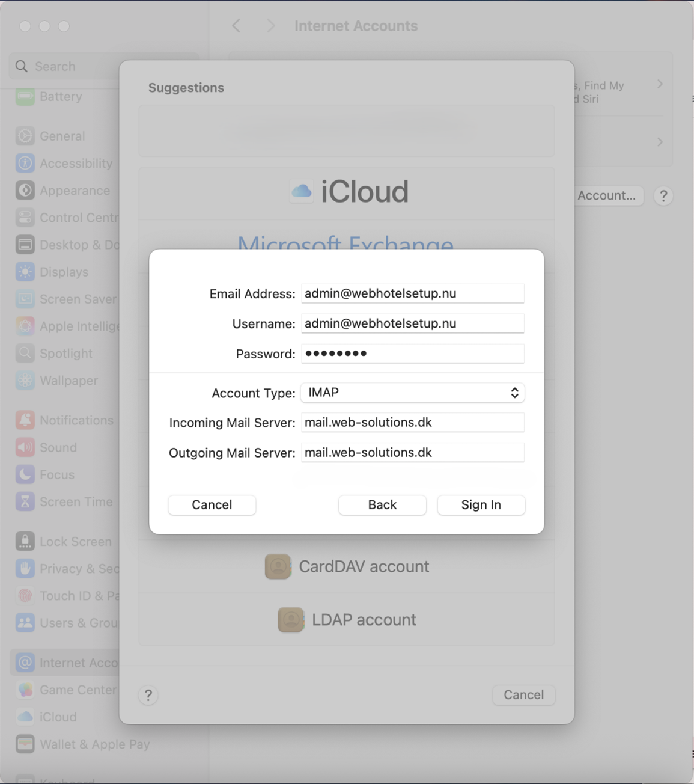Cancel the add account sheet

click(523, 695)
